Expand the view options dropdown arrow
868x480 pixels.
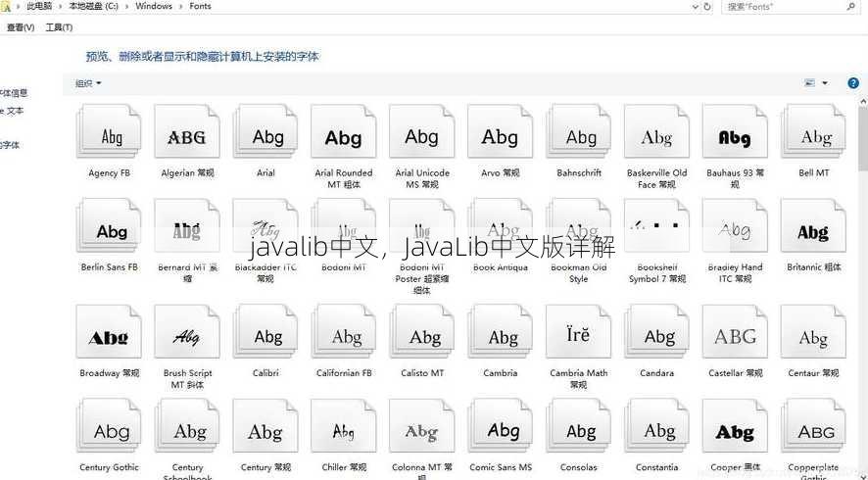[x=825, y=83]
